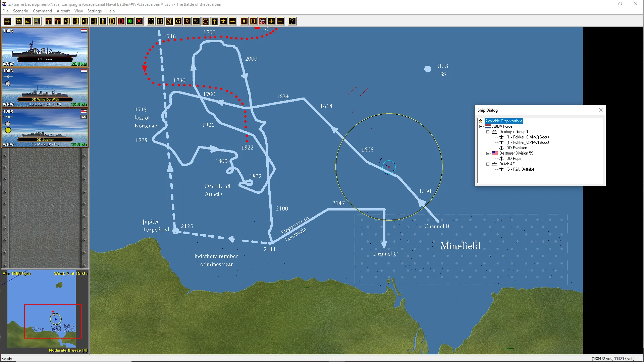Toggle the N button in toolbar
This screenshot has height=362, width=644.
(169, 21)
